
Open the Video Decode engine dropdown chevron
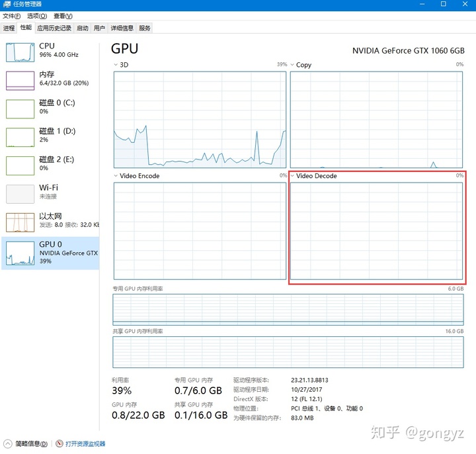point(292,175)
